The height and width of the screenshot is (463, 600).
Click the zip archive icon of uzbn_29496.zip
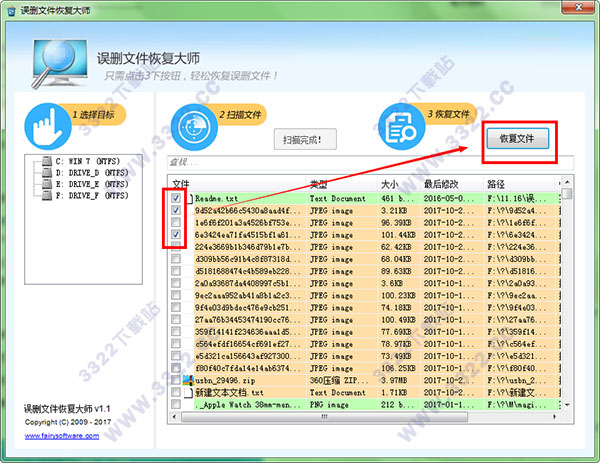(188, 380)
